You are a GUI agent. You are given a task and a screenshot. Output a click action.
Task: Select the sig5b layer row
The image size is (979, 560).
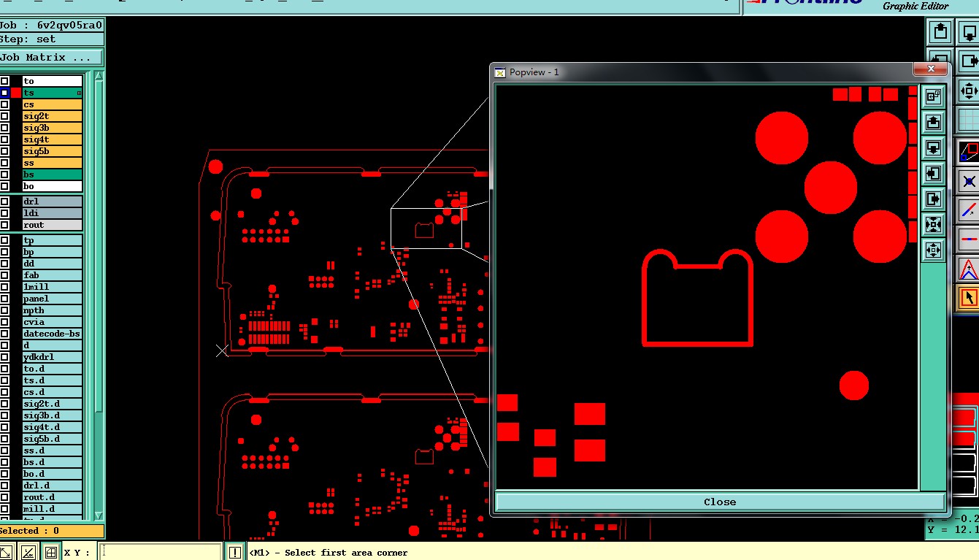52,151
